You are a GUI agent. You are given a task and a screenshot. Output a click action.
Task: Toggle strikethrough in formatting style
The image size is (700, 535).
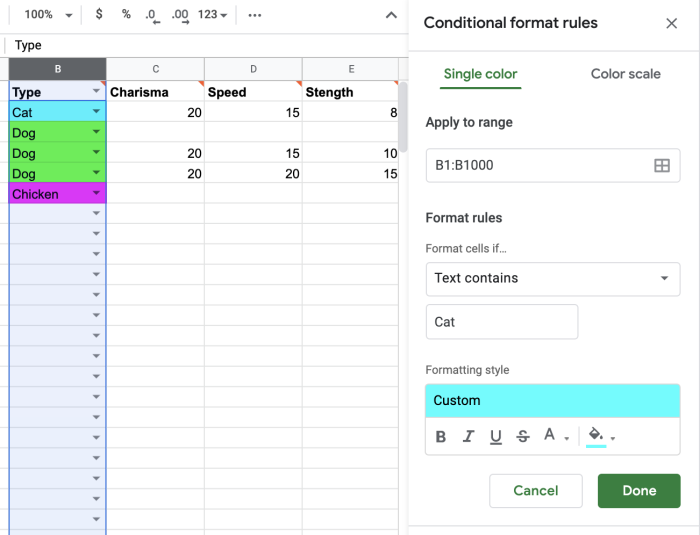click(x=523, y=436)
